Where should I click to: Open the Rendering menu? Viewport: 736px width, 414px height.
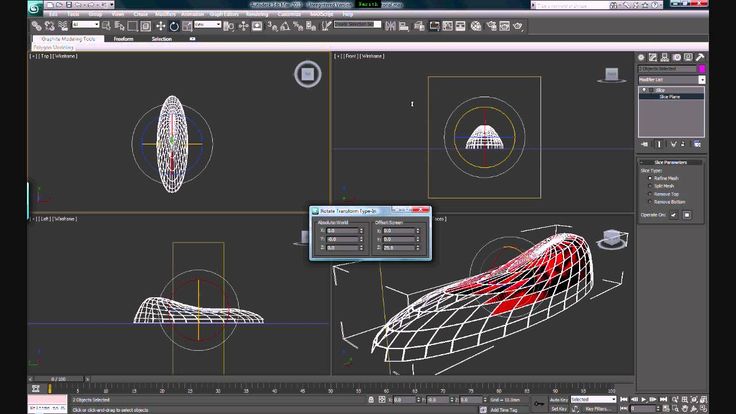pyautogui.click(x=257, y=14)
